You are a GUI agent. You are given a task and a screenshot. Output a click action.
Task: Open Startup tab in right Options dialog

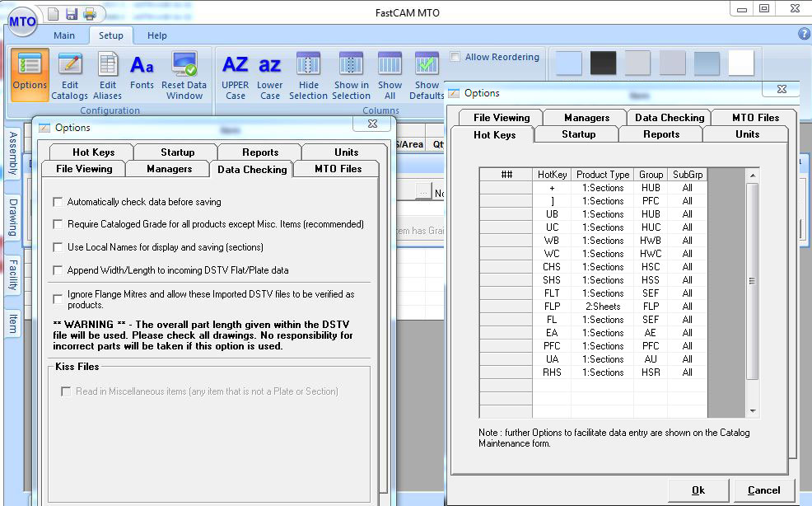point(578,134)
